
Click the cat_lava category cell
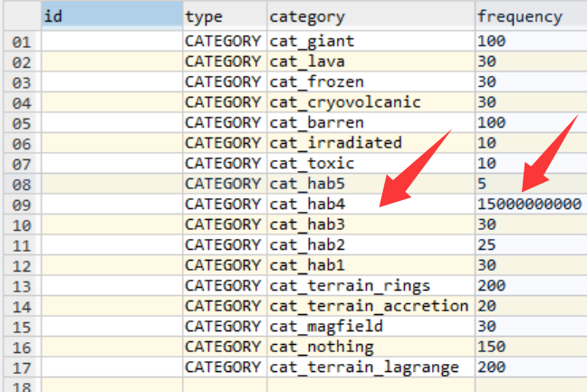pos(371,62)
